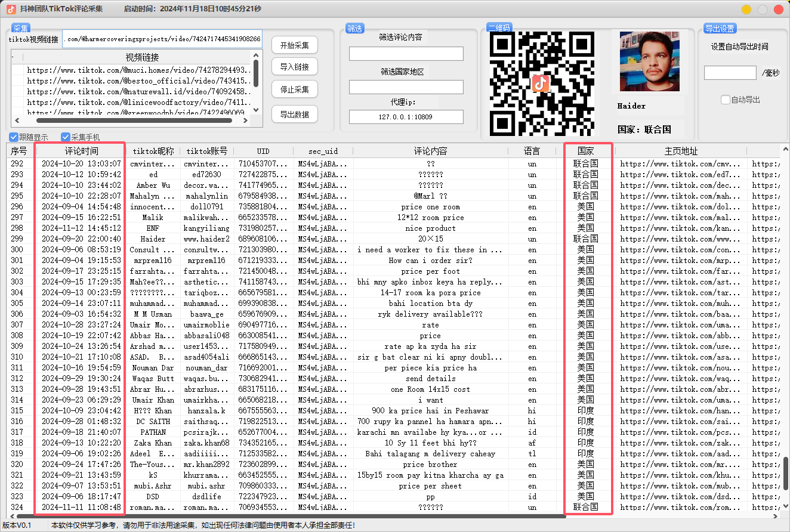Click the tiktok账号 column header
This screenshot has height=532, width=790.
(x=207, y=151)
